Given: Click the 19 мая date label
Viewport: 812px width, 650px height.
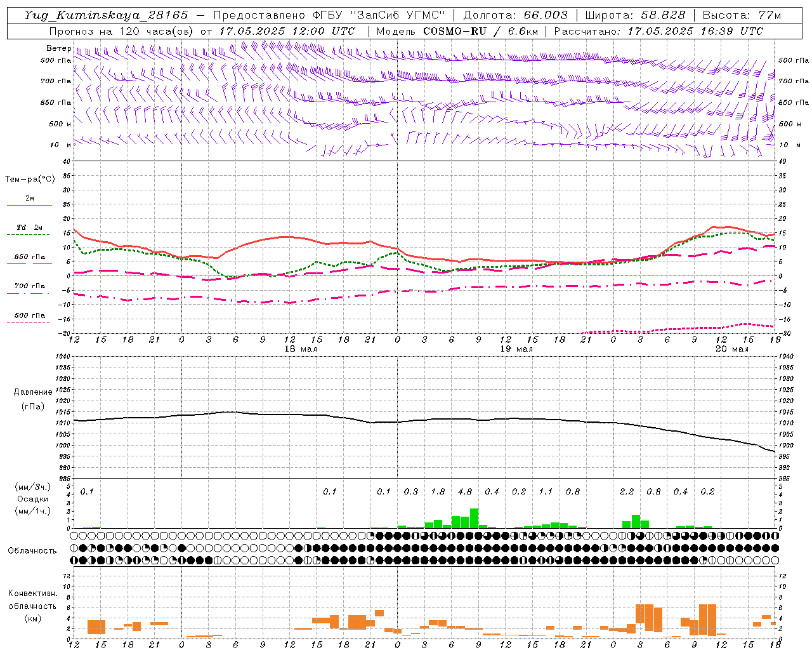Looking at the screenshot, I should pyautogui.click(x=516, y=349).
